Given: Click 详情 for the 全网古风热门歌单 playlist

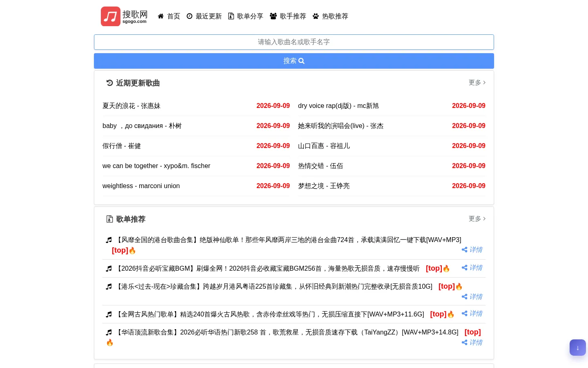Looking at the screenshot, I should [472, 314].
